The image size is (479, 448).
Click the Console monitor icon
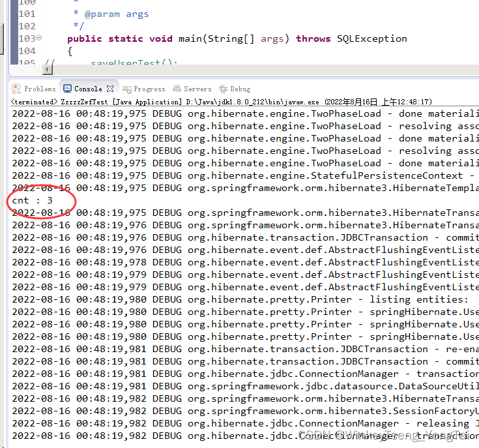[x=67, y=89]
